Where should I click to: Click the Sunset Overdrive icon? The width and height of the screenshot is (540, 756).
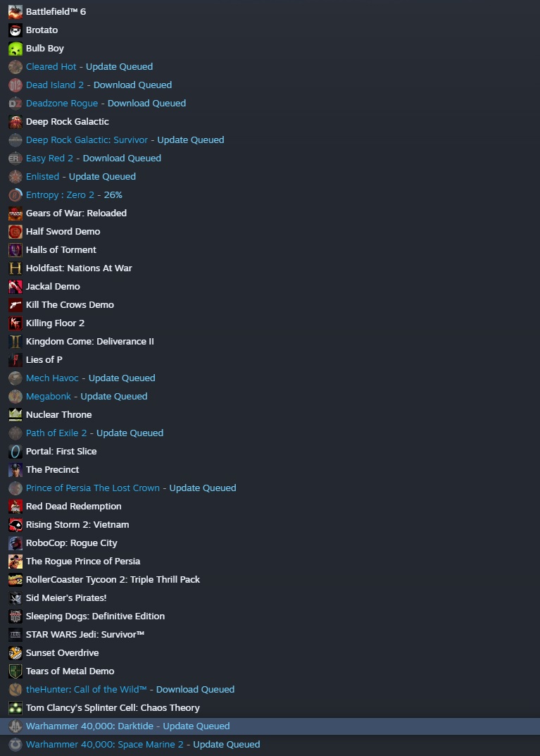tap(15, 653)
